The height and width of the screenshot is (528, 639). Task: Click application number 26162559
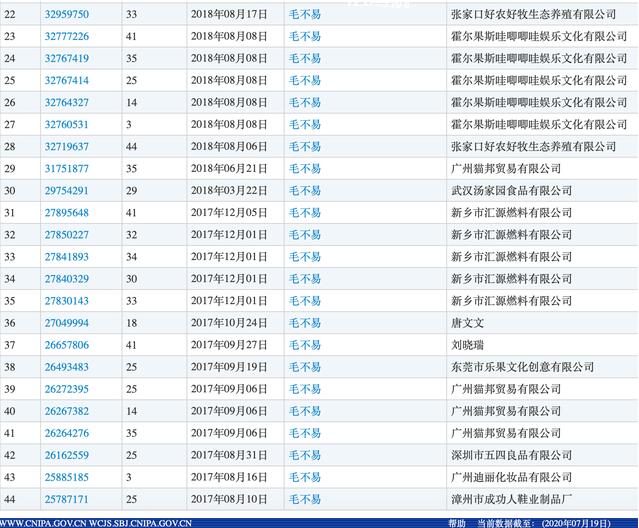click(67, 455)
